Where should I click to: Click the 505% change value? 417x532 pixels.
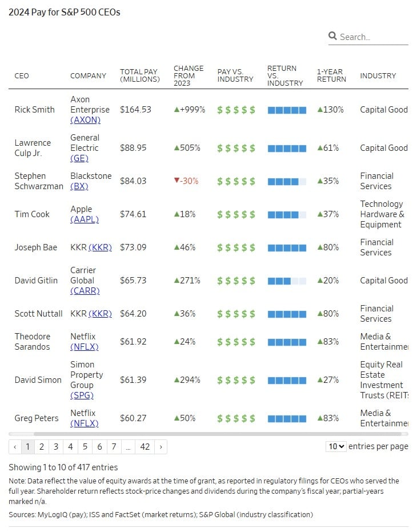click(190, 148)
